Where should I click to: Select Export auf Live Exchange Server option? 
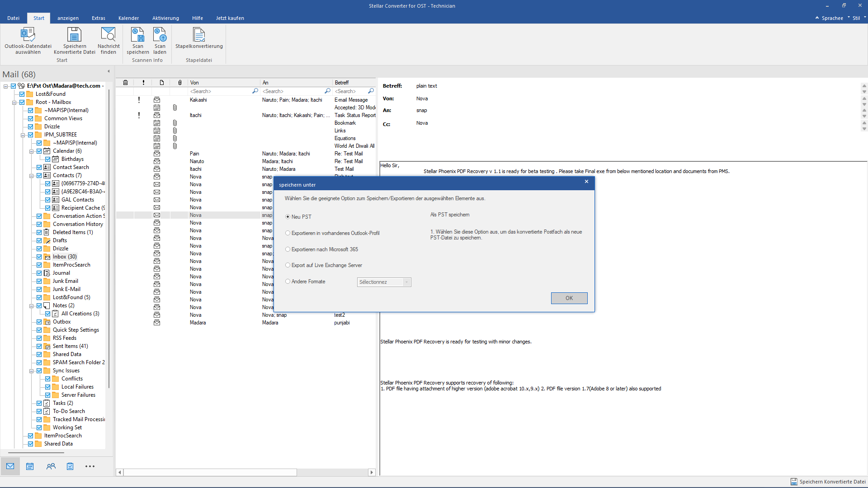coord(288,265)
